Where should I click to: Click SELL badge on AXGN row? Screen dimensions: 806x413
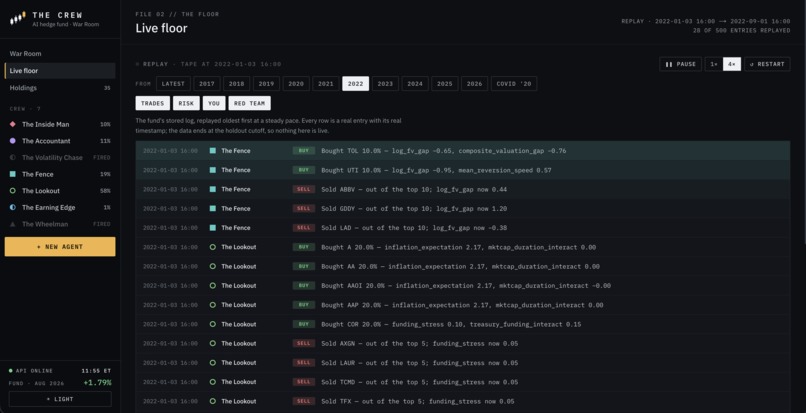[304, 343]
